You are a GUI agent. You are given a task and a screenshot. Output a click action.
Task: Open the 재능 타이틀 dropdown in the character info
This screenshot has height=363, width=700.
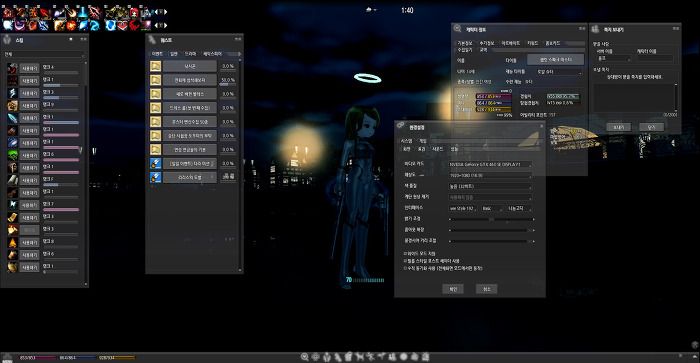pos(560,71)
